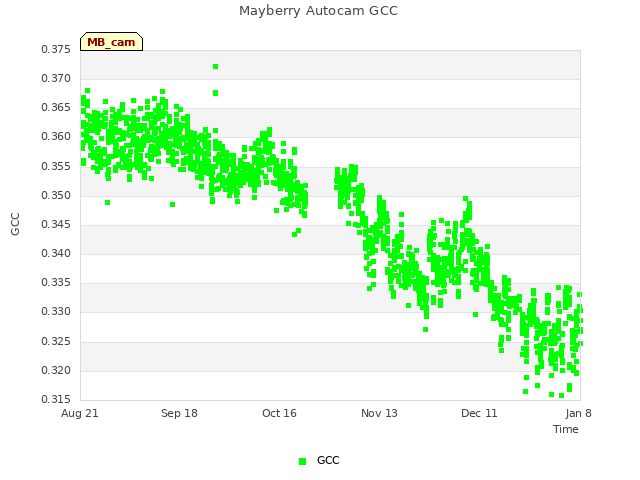Click the MB_cam label tag
Screen dimensions: 640x480
[111, 42]
